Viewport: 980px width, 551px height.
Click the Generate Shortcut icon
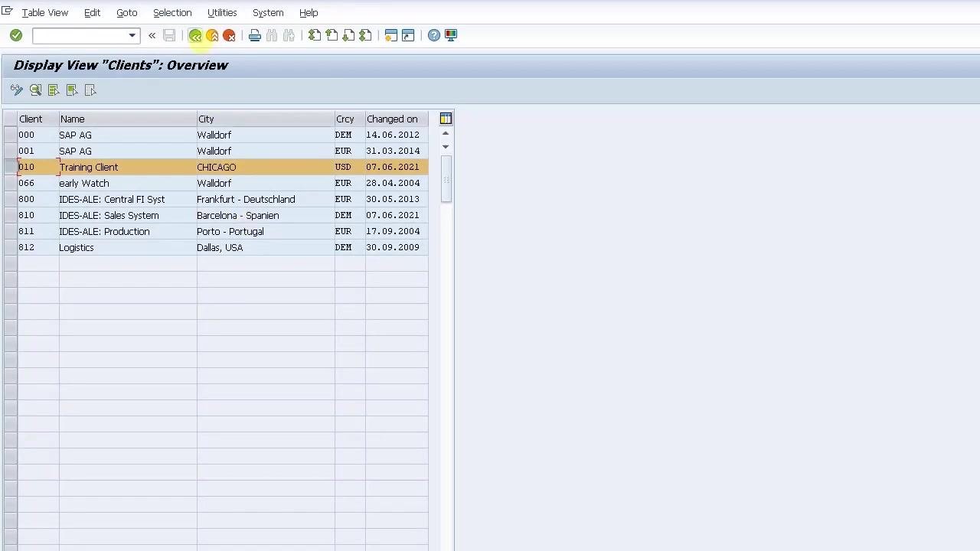click(408, 35)
